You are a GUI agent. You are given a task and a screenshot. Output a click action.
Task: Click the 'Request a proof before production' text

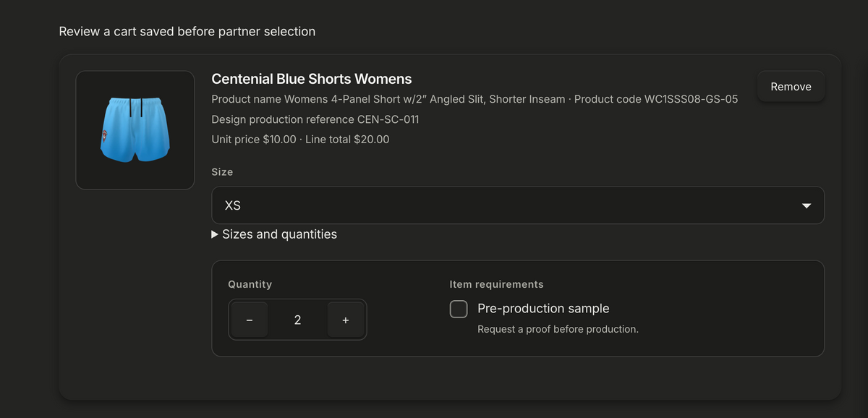[558, 329]
